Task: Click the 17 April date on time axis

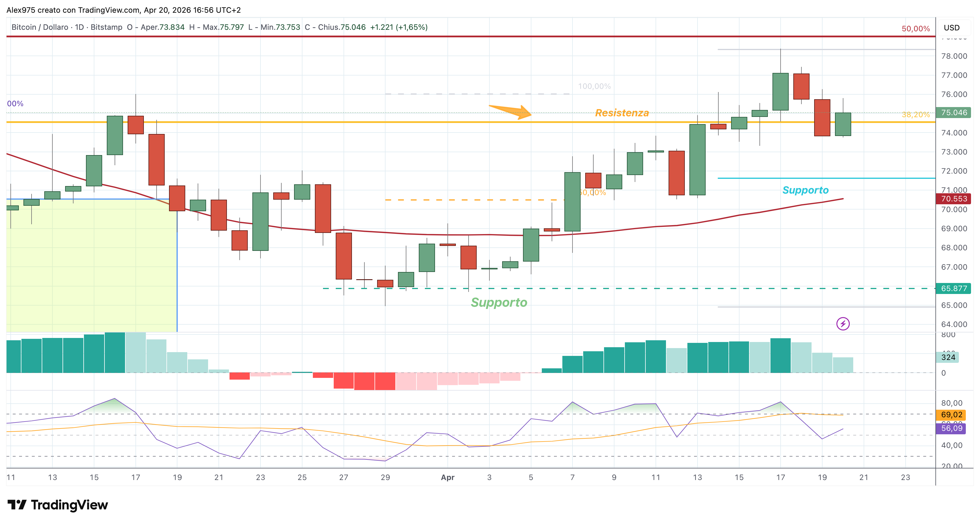Action: click(780, 477)
